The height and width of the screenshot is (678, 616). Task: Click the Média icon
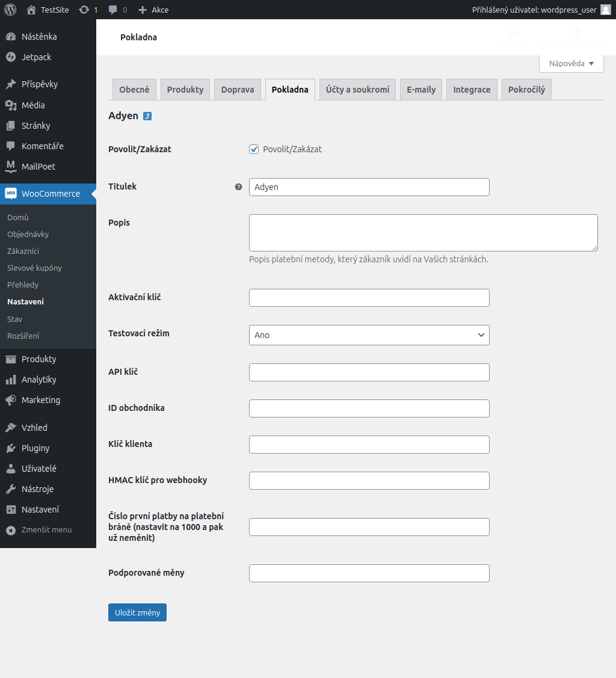(11, 105)
